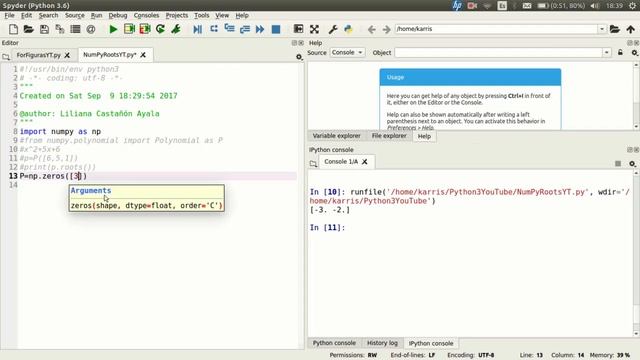The width and height of the screenshot is (640, 360).
Task: Change to parent directory up arrow
Action: 631,29
